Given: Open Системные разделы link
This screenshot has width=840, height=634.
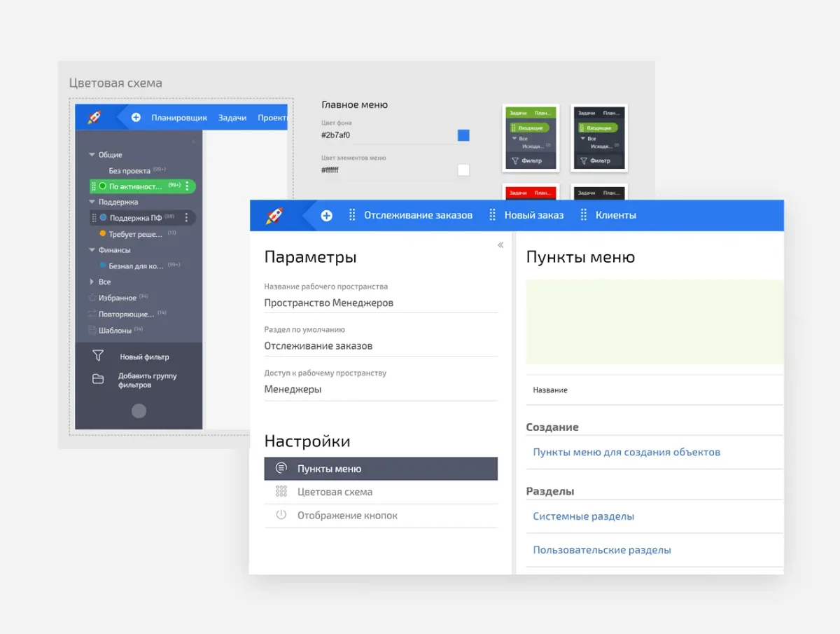Looking at the screenshot, I should pos(583,516).
